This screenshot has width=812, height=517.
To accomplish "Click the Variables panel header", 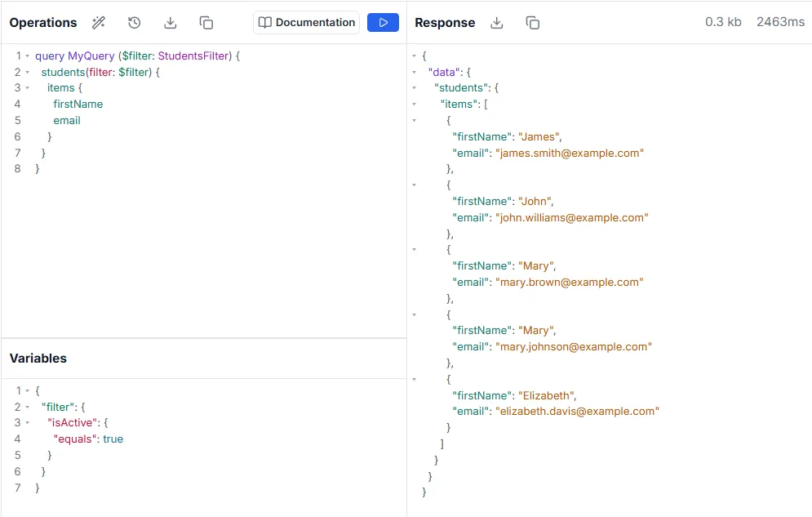I will tap(38, 359).
